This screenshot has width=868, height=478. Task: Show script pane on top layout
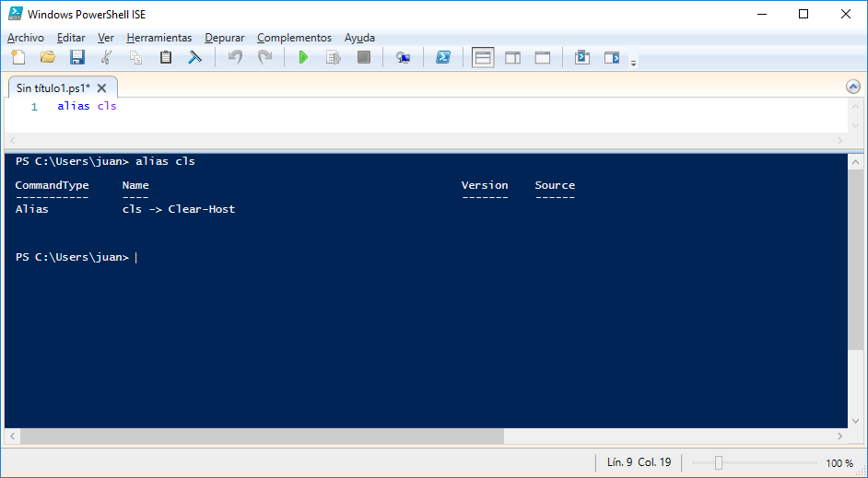click(483, 57)
